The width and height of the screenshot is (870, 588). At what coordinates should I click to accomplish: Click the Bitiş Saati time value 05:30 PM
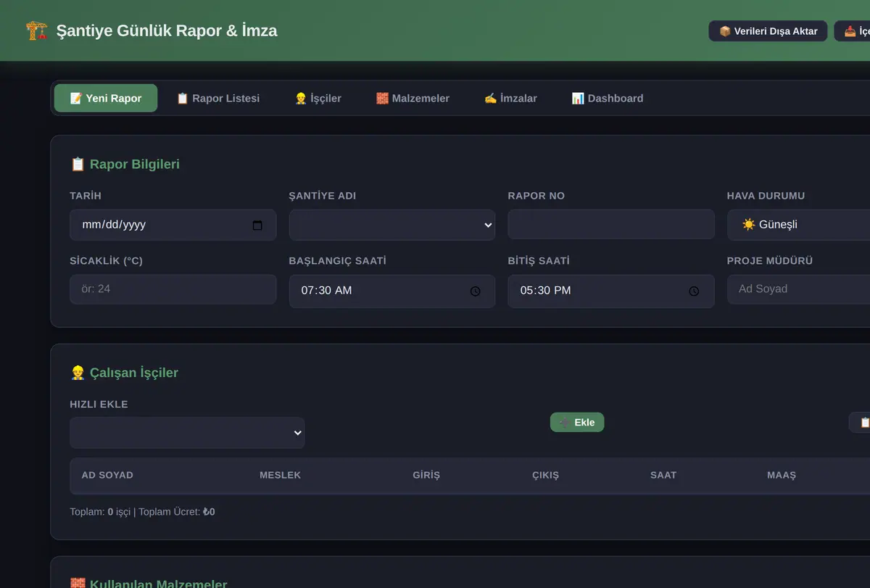[545, 291]
